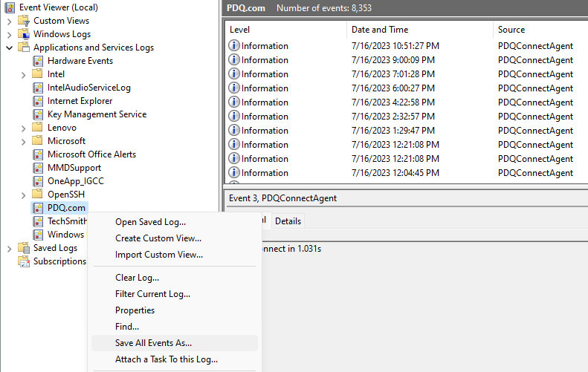Click the OpenSSH folder icon
The height and width of the screenshot is (372, 588).
pos(37,194)
